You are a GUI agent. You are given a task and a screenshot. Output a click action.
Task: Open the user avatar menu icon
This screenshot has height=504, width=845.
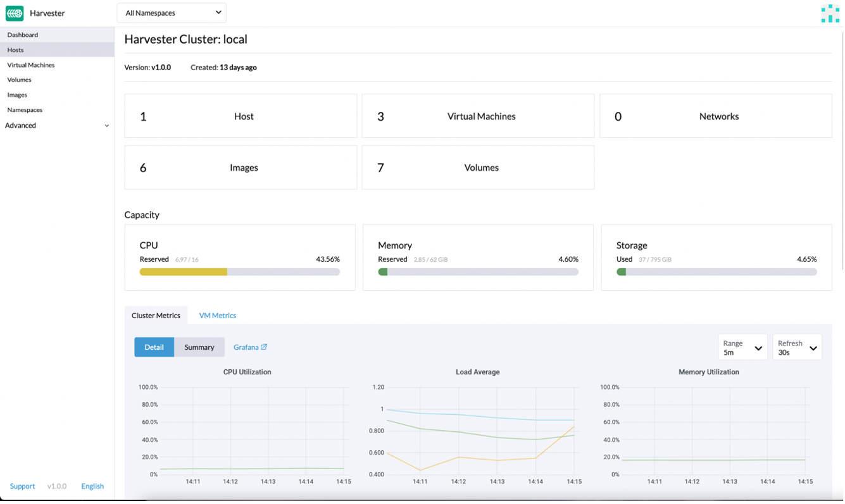(830, 13)
